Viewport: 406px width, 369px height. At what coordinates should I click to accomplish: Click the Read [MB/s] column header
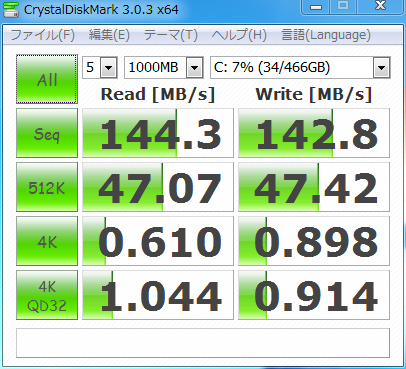tap(158, 94)
